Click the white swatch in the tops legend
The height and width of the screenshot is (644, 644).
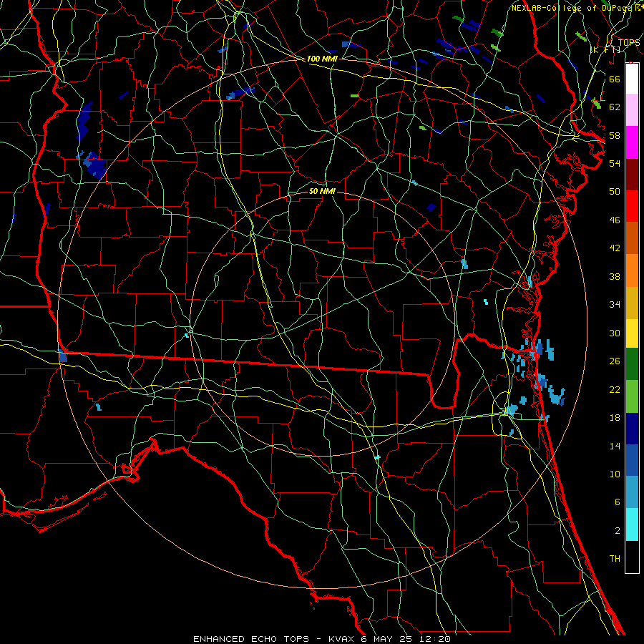click(x=632, y=79)
